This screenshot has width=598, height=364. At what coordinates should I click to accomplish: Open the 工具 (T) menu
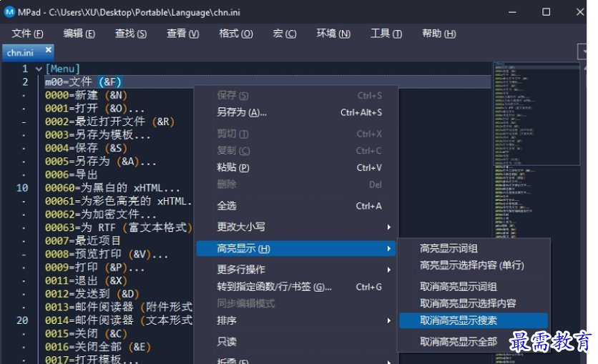pos(386,34)
